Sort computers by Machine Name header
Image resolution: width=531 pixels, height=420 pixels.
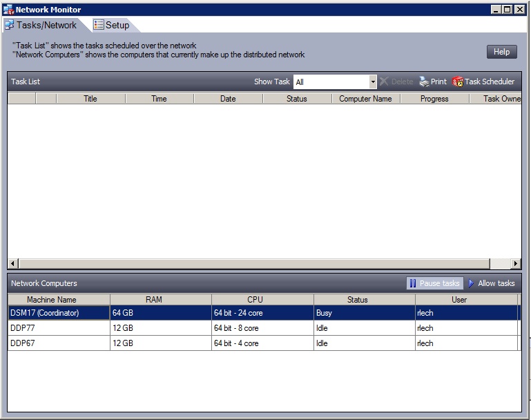(59, 299)
